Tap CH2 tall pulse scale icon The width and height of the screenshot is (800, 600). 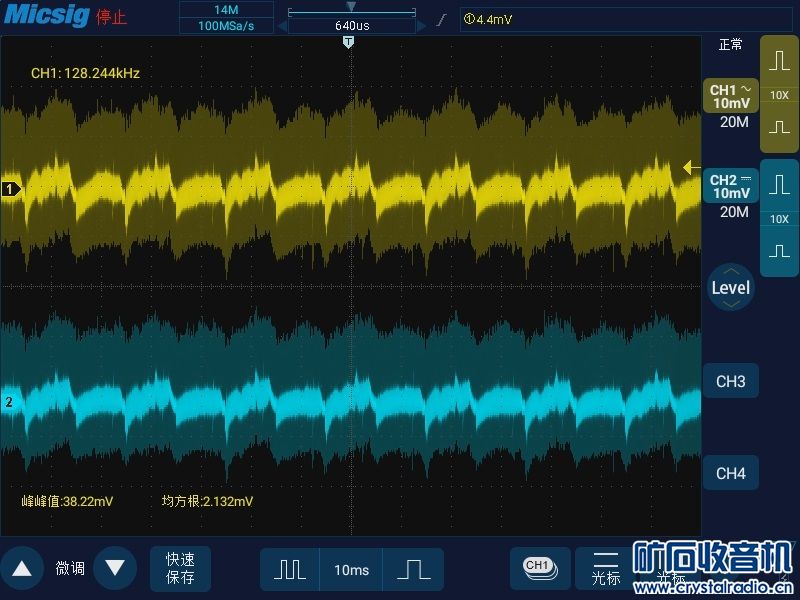point(779,185)
